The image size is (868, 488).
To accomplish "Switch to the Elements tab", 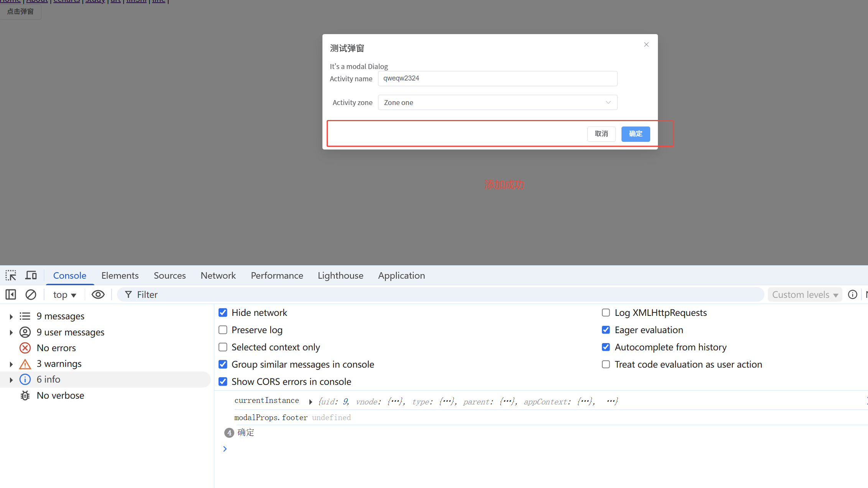I will tap(120, 275).
